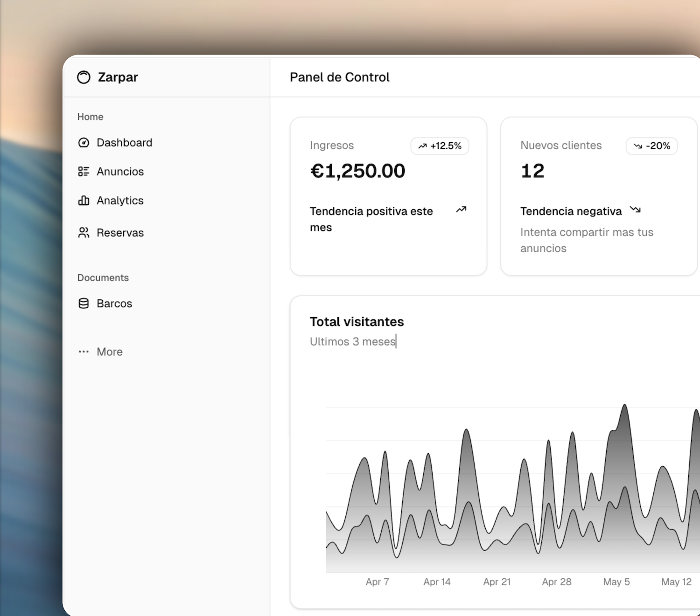
Task: Click the Ultimos 3 meses subtitle text
Action: (x=353, y=342)
